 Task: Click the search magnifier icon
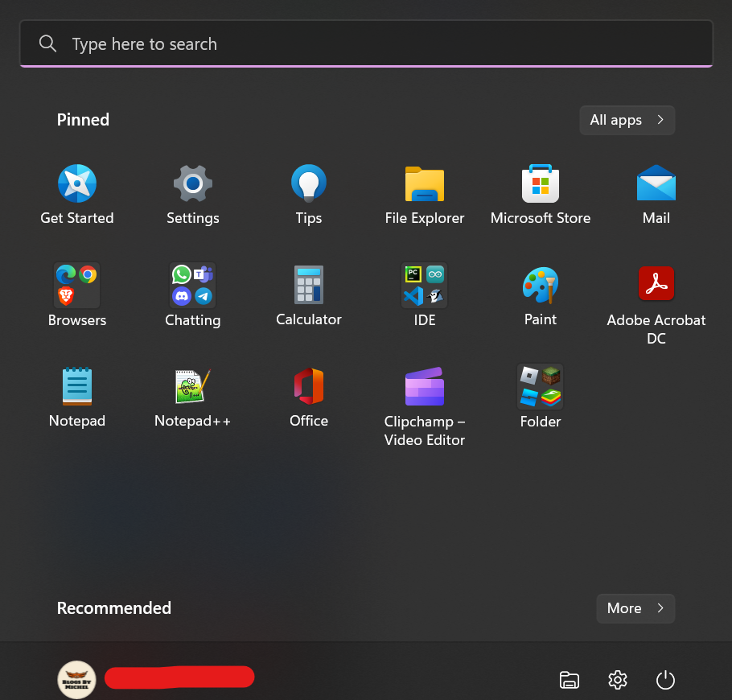47,44
